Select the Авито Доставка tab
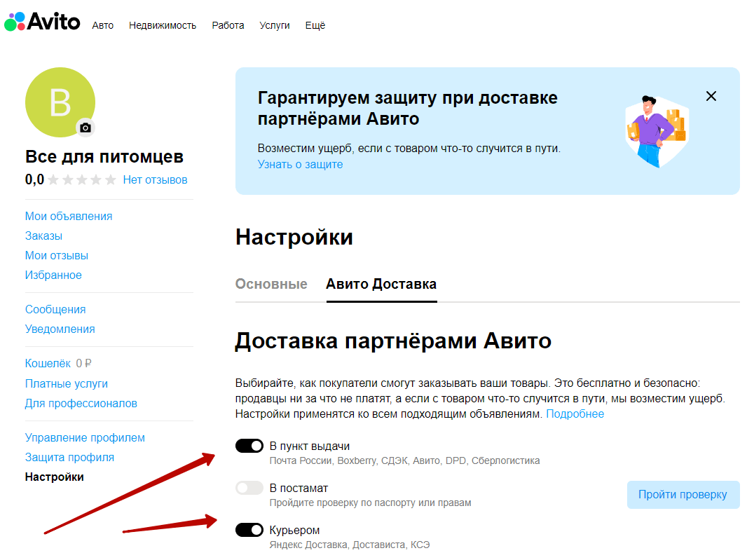 (381, 284)
